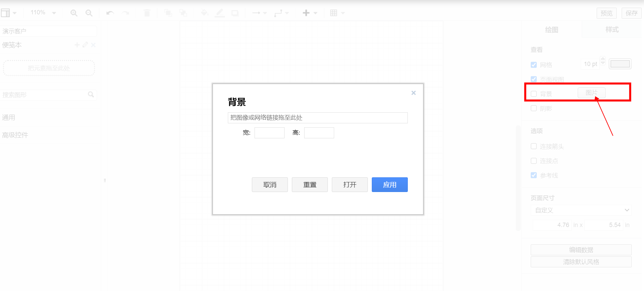Click the blue 应用 button
The height and width of the screenshot is (291, 644).
tap(389, 185)
